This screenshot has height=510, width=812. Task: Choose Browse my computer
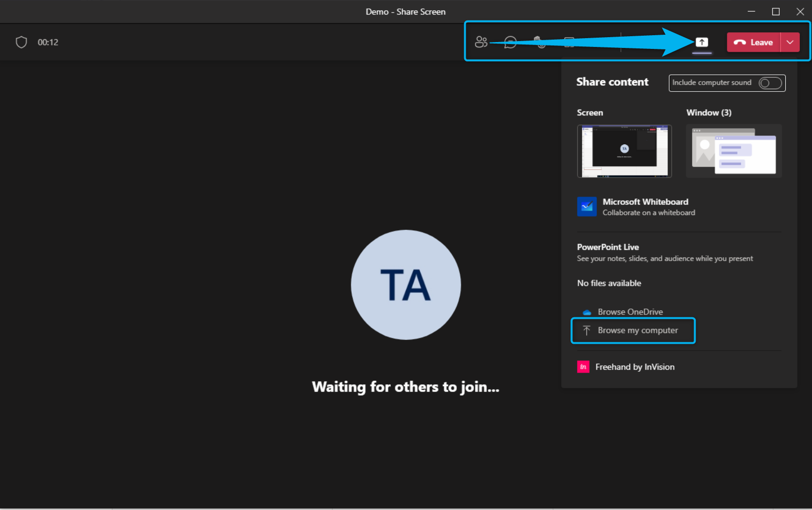(633, 331)
